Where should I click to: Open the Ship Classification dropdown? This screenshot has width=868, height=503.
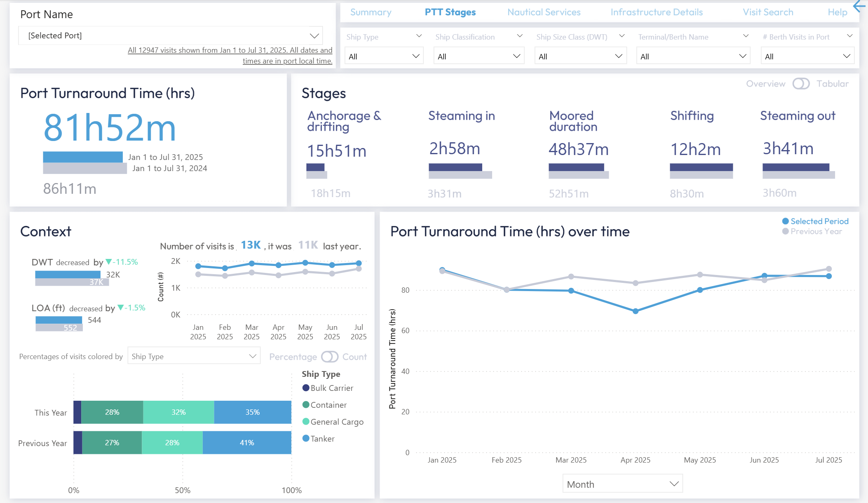pos(479,55)
